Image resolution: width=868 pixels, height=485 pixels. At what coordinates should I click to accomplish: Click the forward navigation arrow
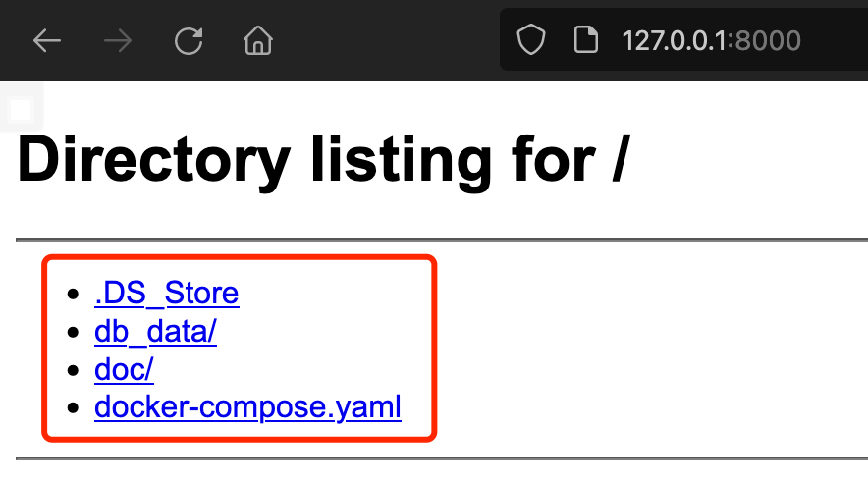(x=118, y=40)
